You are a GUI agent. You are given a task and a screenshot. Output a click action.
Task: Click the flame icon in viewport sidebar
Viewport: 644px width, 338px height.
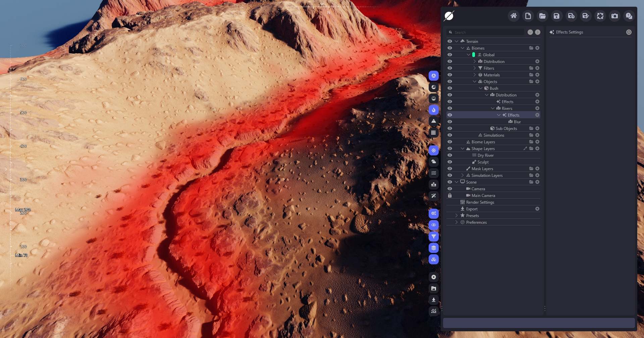coord(434,110)
